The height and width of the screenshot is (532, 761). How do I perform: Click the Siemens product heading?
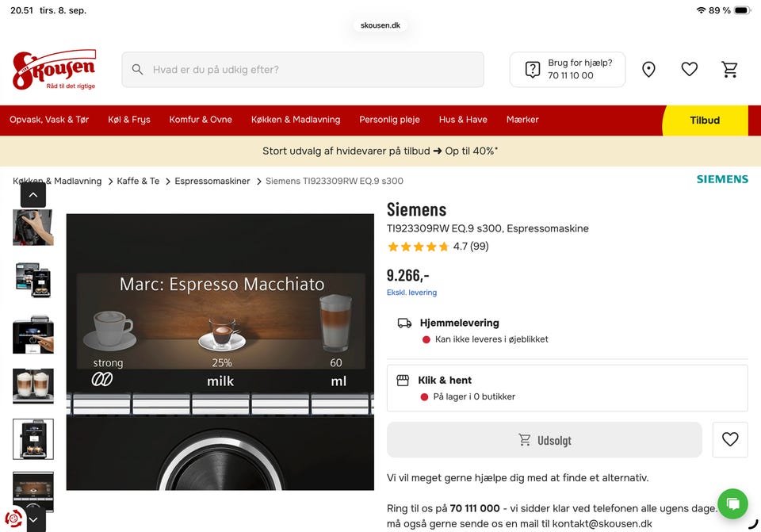416,209
